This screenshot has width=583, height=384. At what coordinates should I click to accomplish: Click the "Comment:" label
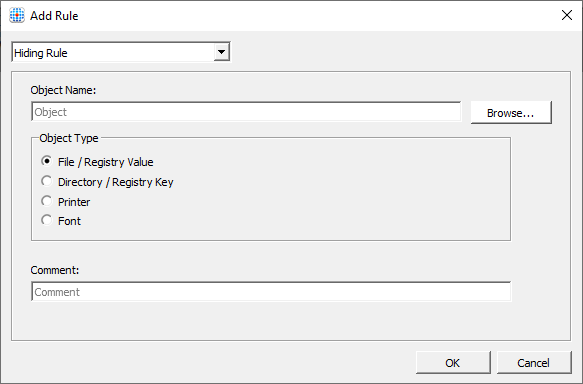point(55,270)
